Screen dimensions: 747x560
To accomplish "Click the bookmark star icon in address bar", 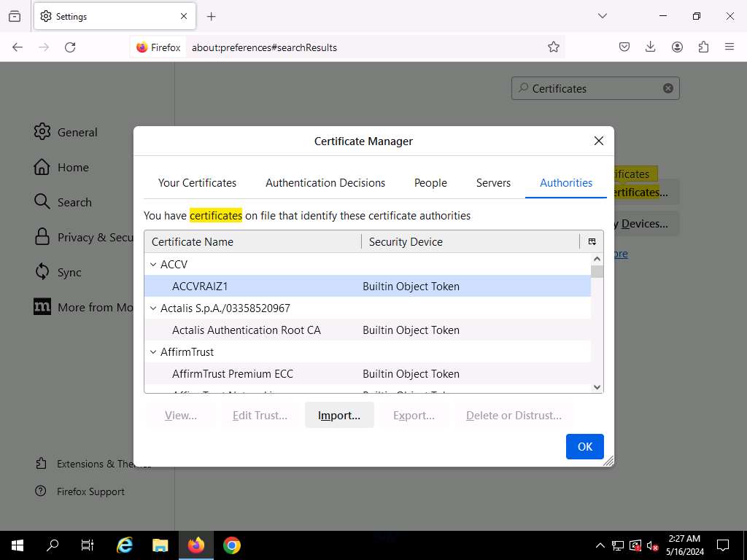I will (x=554, y=47).
